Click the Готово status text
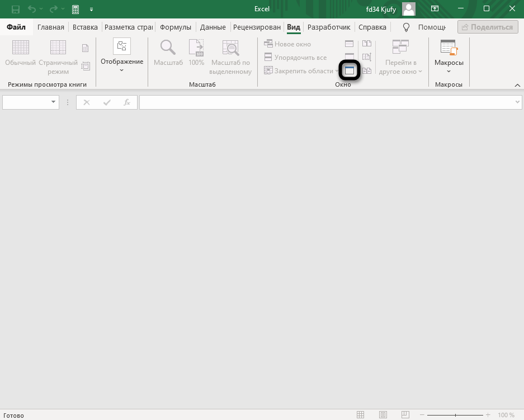 point(14,416)
